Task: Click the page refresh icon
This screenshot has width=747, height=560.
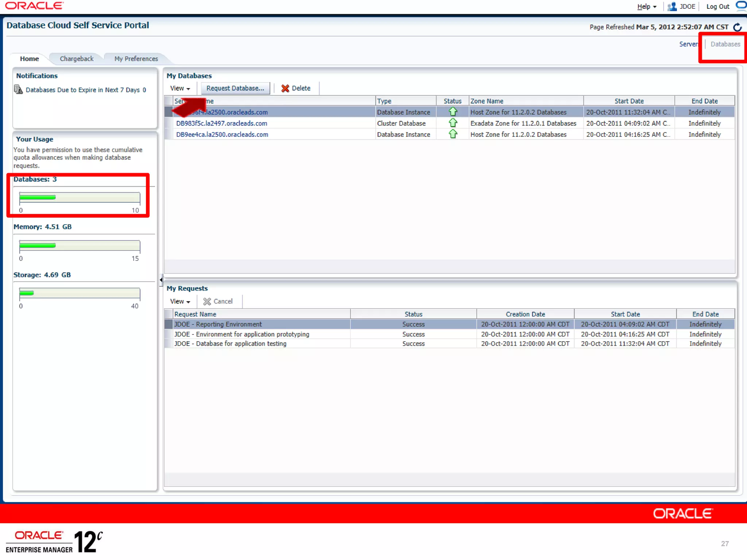Action: (x=737, y=27)
